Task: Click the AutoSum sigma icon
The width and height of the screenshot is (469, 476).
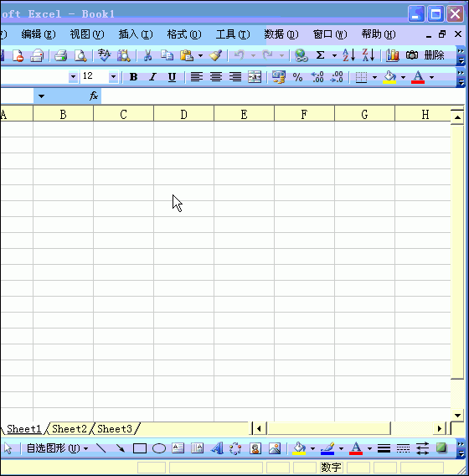Action: pyautogui.click(x=321, y=55)
